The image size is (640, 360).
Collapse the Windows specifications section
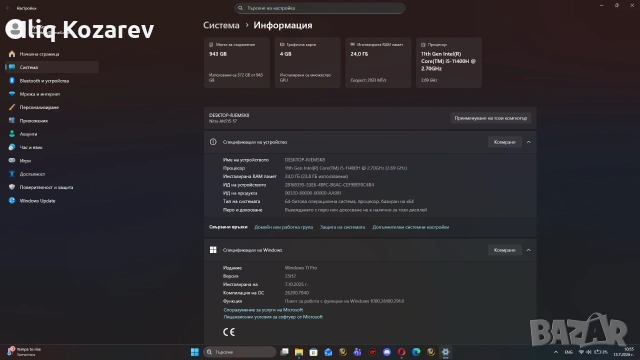coord(529,250)
